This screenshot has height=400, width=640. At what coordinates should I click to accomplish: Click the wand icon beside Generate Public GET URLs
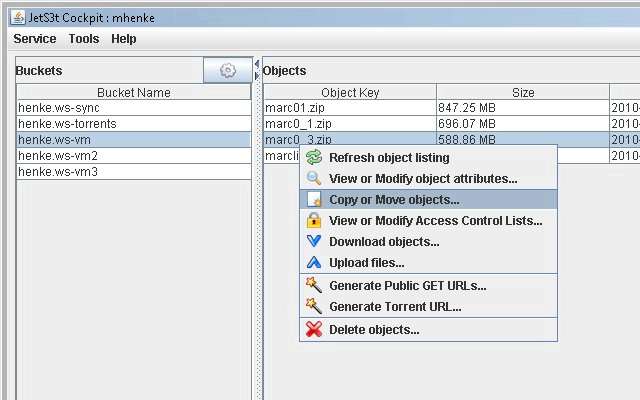coord(314,285)
